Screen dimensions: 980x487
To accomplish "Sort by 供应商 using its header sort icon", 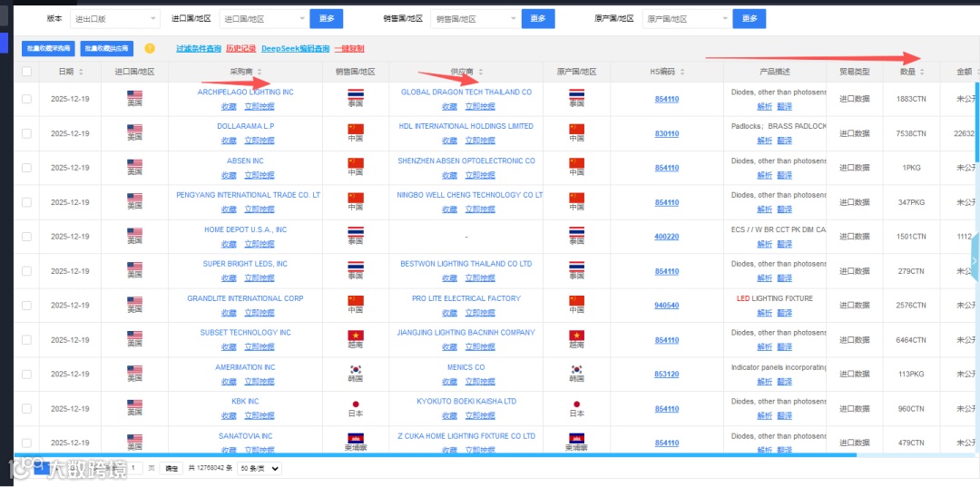I will click(480, 72).
